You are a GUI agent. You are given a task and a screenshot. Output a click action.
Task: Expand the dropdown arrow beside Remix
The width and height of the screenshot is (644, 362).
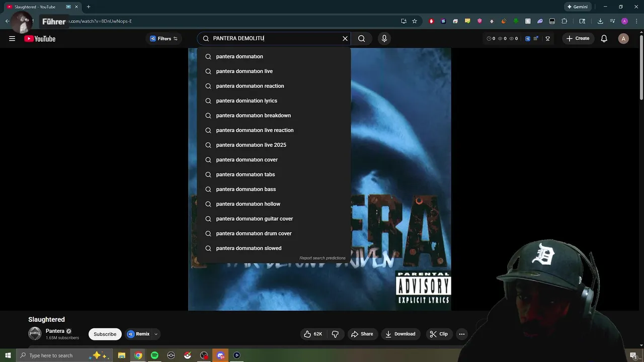pyautogui.click(x=156, y=334)
